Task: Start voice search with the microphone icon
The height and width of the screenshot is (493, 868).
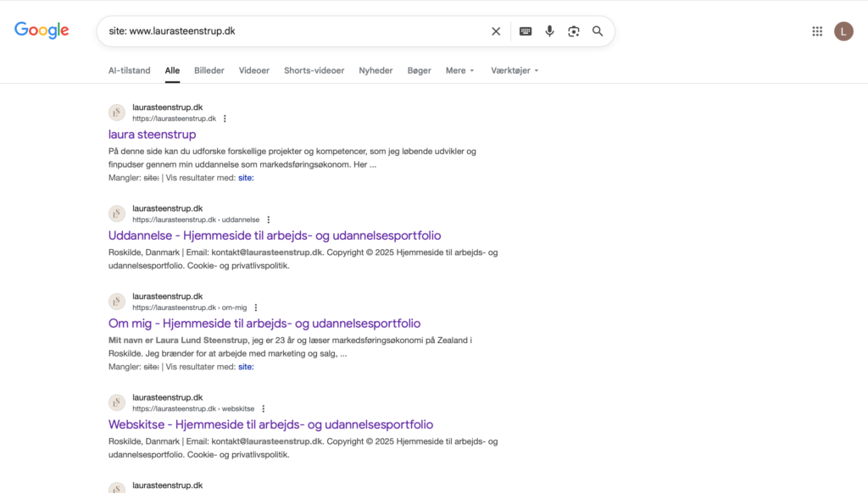Action: coord(549,31)
